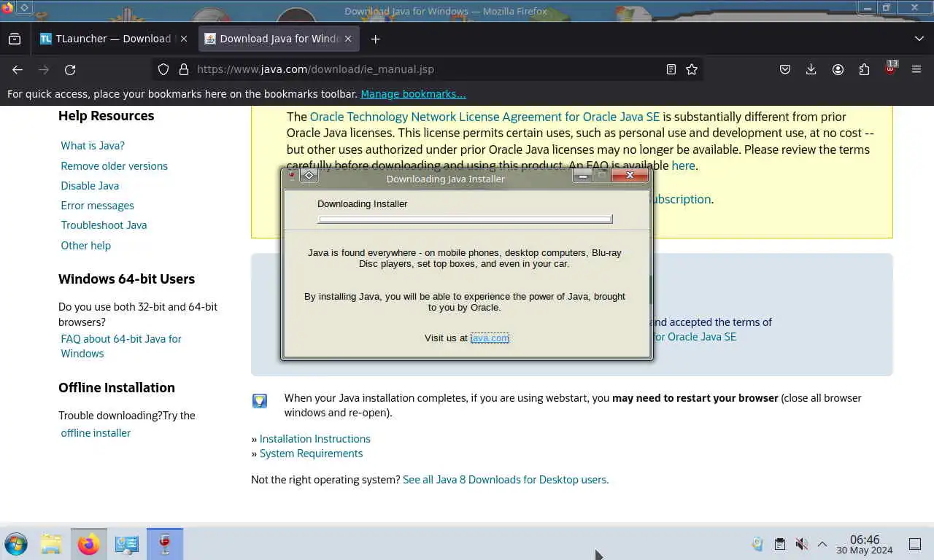Click java.com link in installer dialog

490,338
